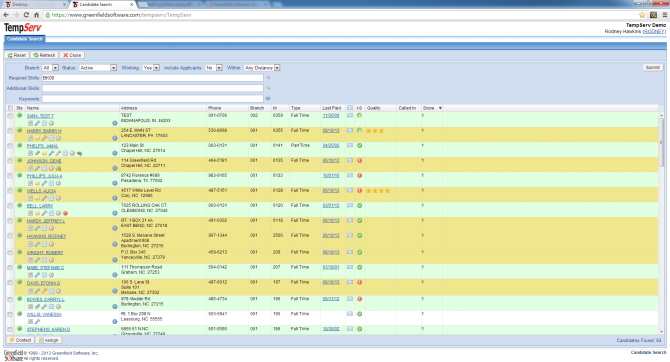Viewport: 670px width, 362px height.
Task: Click calendar icon under WELLS, ALICIA
Action: pyautogui.click(x=30, y=198)
